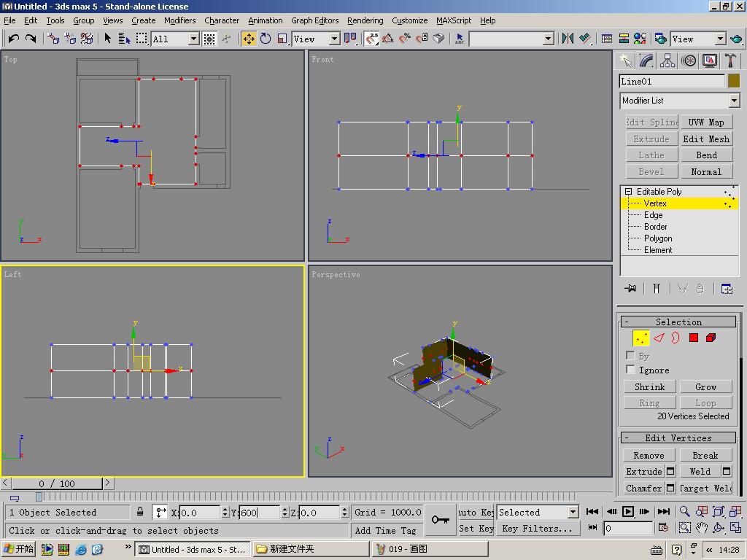
Task: Open the Display command panel tab
Action: click(710, 61)
